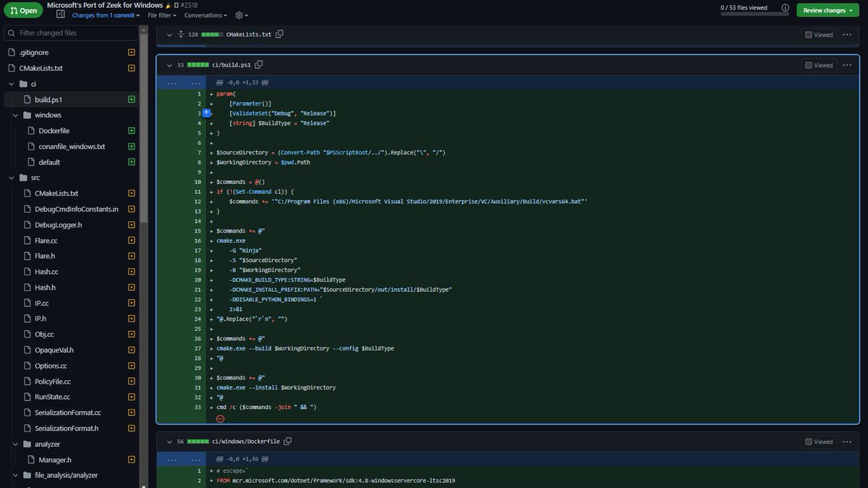868x488 pixels.
Task: Collapse the ci/build.ps1 diff chevron
Action: coord(169,64)
